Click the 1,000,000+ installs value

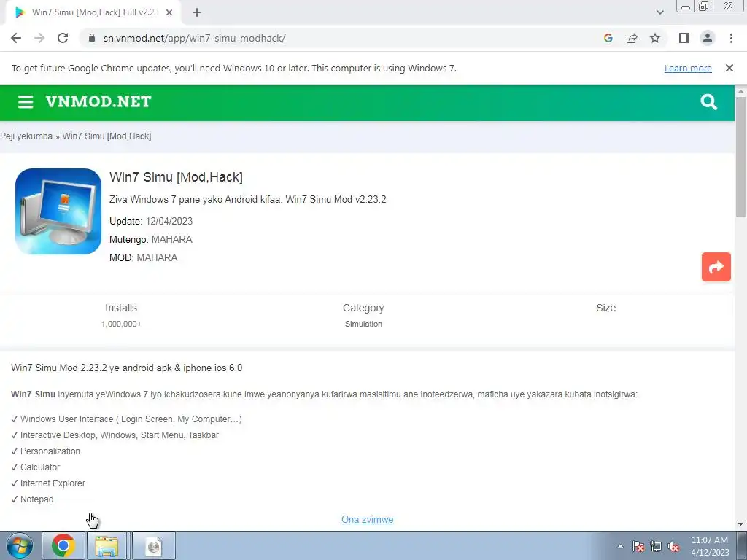click(121, 324)
